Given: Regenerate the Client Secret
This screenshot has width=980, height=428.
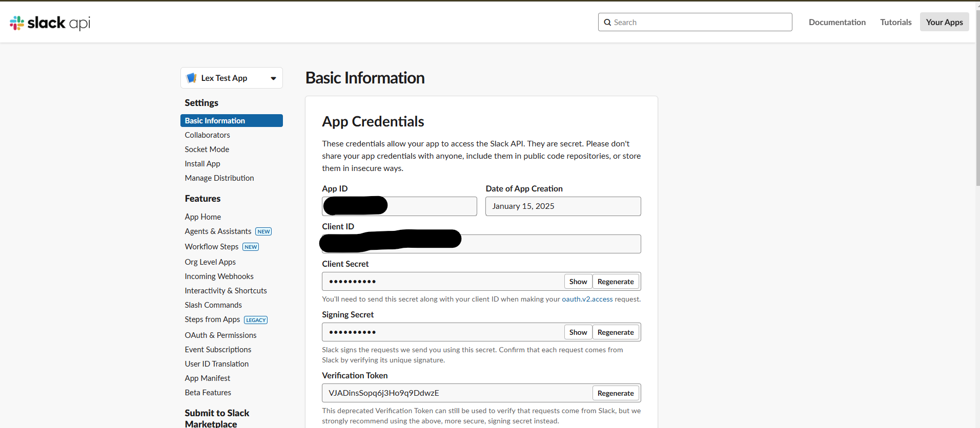Looking at the screenshot, I should (616, 282).
